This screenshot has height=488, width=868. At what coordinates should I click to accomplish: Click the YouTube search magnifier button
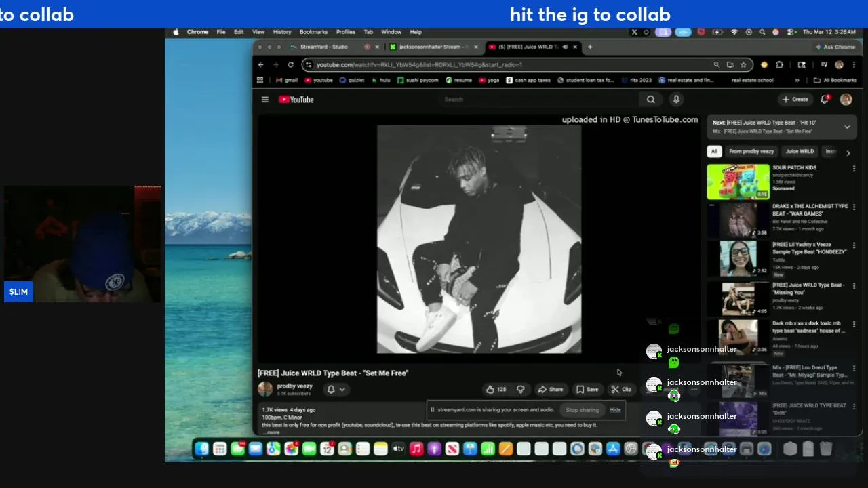pyautogui.click(x=650, y=100)
